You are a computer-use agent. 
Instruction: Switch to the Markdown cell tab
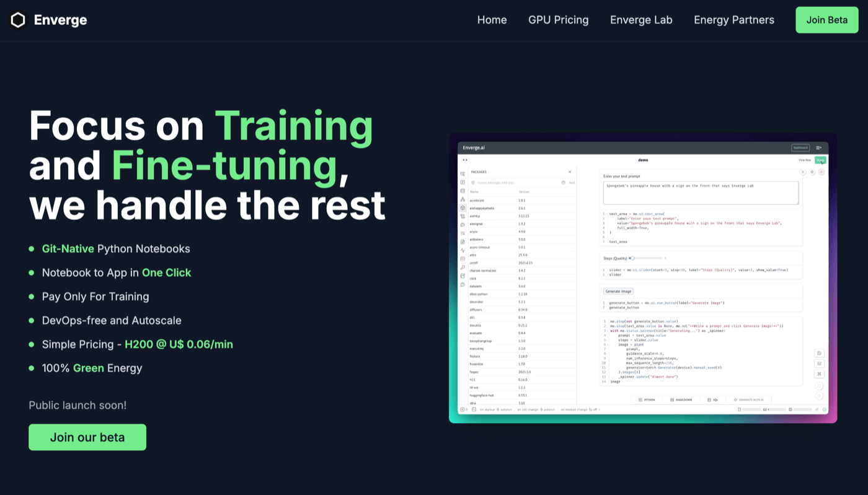(681, 400)
